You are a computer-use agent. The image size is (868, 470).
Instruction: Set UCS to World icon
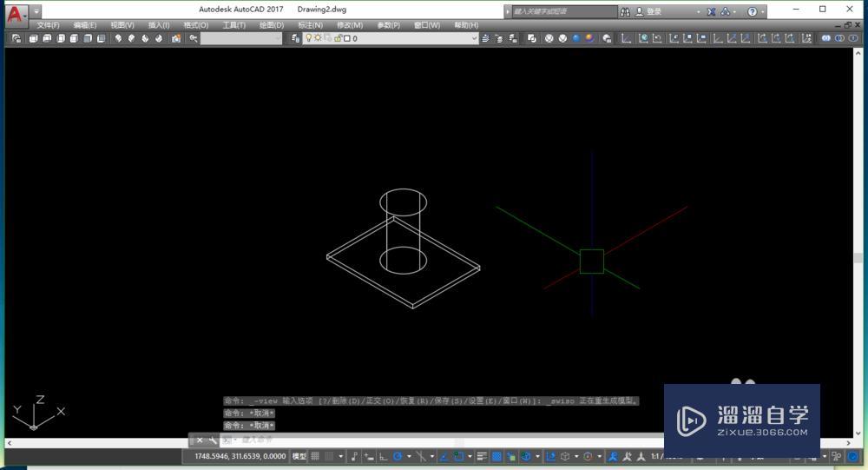tap(643, 38)
